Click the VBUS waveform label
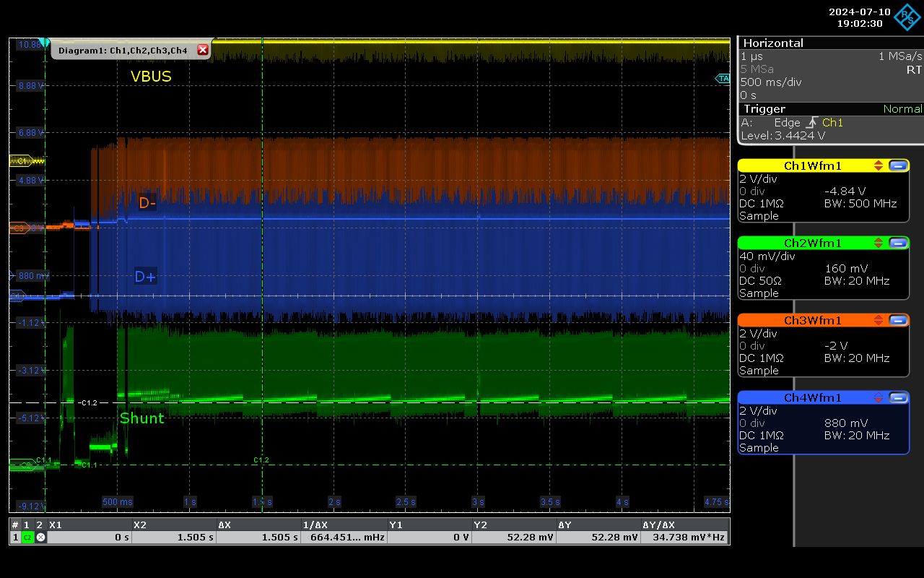Screen dimensions: 924x578 [x=151, y=77]
